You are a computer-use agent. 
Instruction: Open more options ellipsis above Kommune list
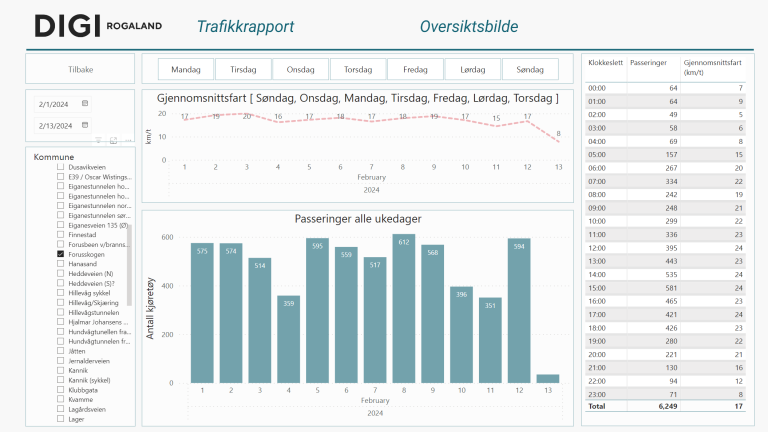(128, 141)
